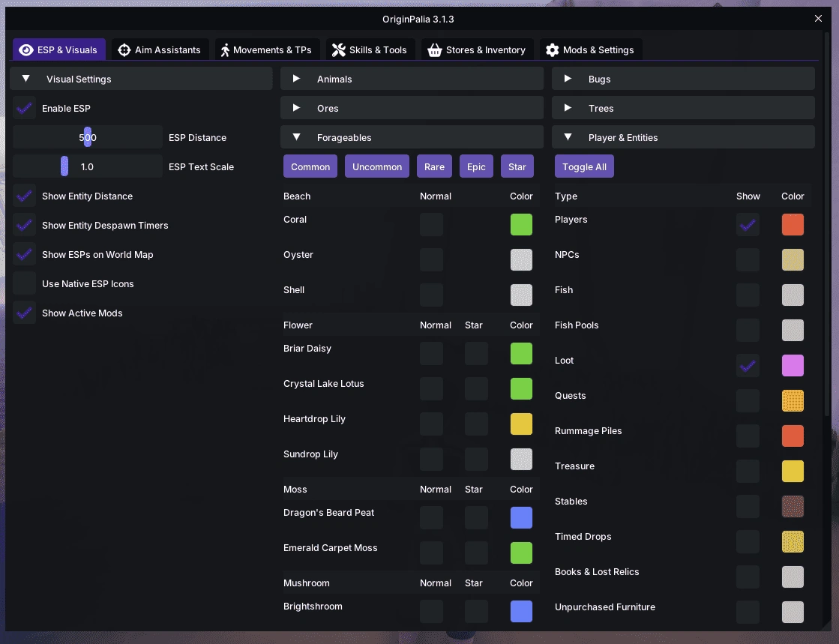The height and width of the screenshot is (644, 839).
Task: Adjust the ESP Text Scale slider
Action: (x=88, y=166)
